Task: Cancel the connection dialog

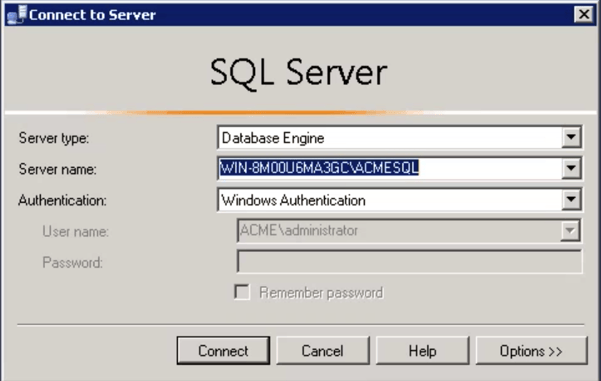Action: [323, 350]
